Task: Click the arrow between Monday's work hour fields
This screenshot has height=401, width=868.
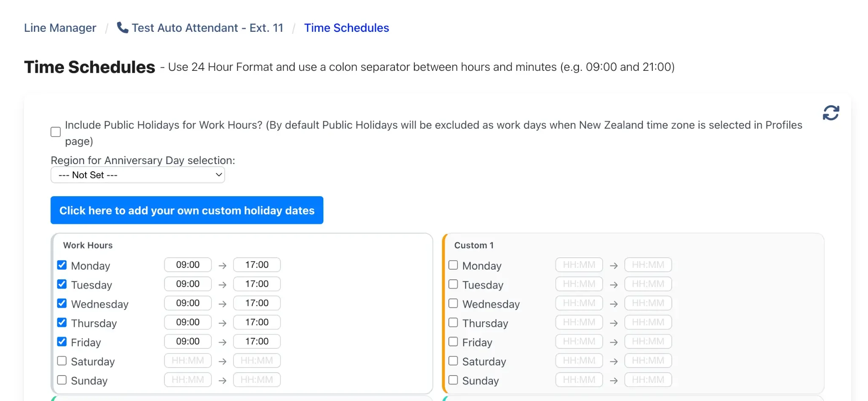Action: [223, 265]
